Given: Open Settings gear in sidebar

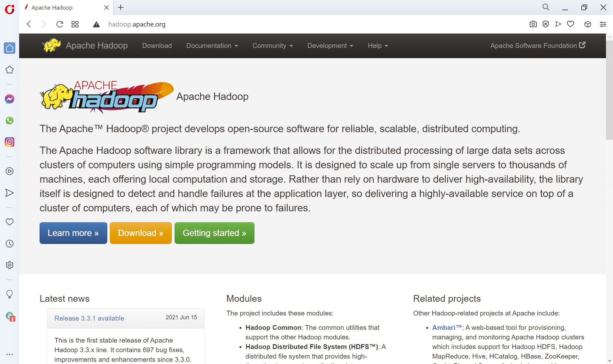Looking at the screenshot, I should pos(10,265).
